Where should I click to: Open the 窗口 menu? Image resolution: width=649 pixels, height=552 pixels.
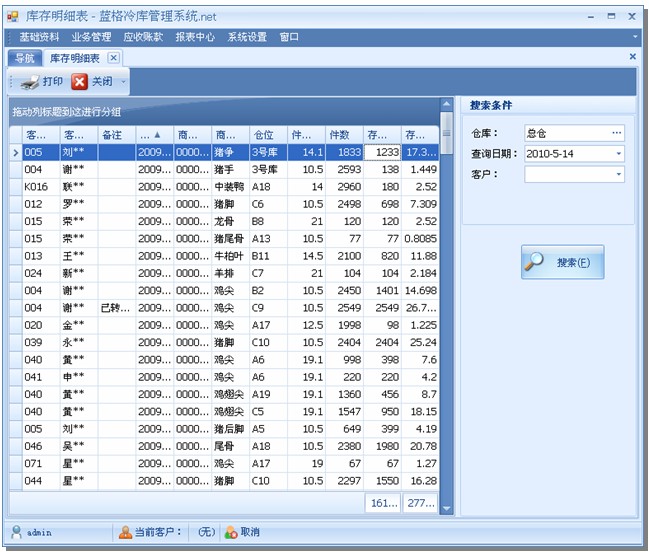289,37
